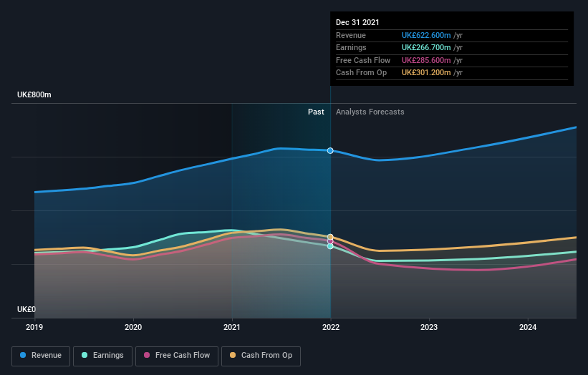Click the 2024 x-axis label
Screen dimensions: 588x375
pos(528,328)
